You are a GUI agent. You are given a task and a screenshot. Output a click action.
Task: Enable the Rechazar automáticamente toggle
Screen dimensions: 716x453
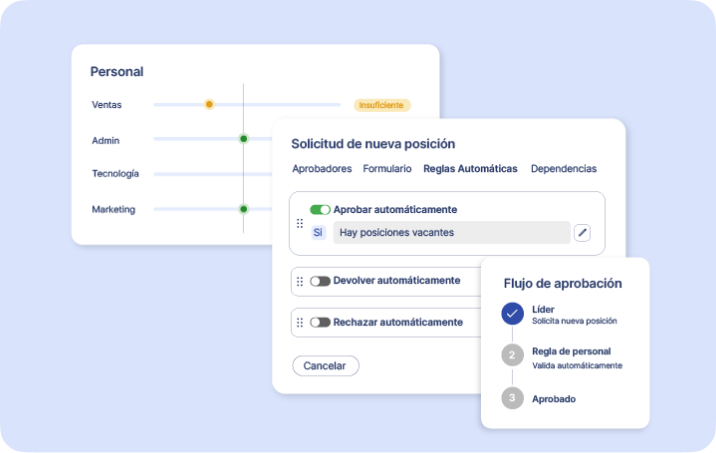pos(320,322)
